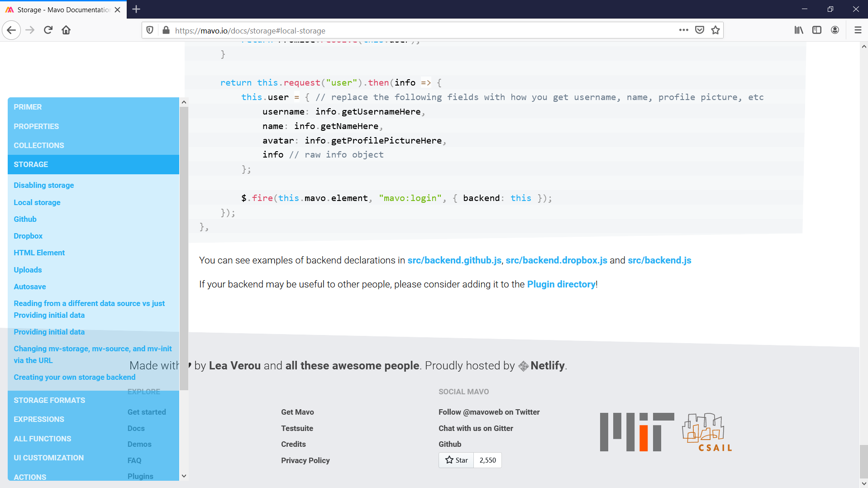
Task: Star Mavo on GitHub button
Action: (456, 460)
